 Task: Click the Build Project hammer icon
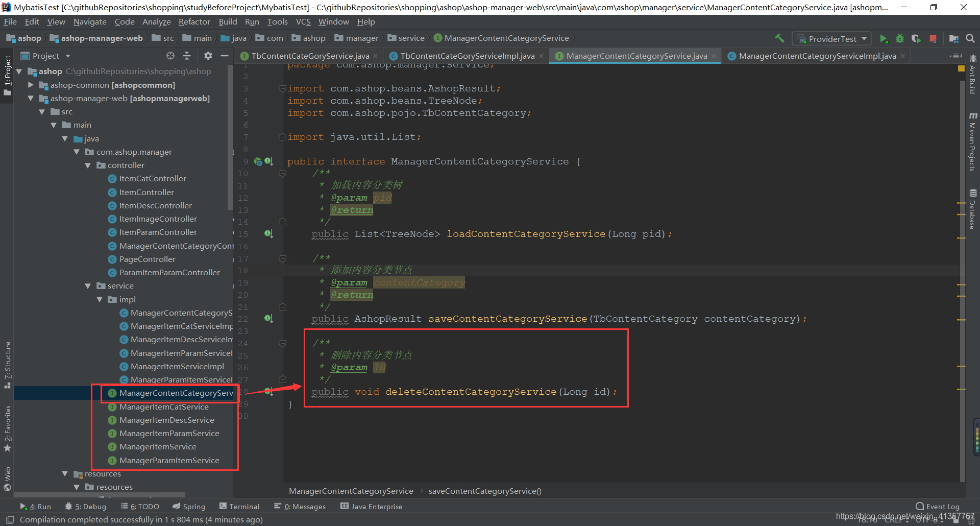click(x=779, y=38)
